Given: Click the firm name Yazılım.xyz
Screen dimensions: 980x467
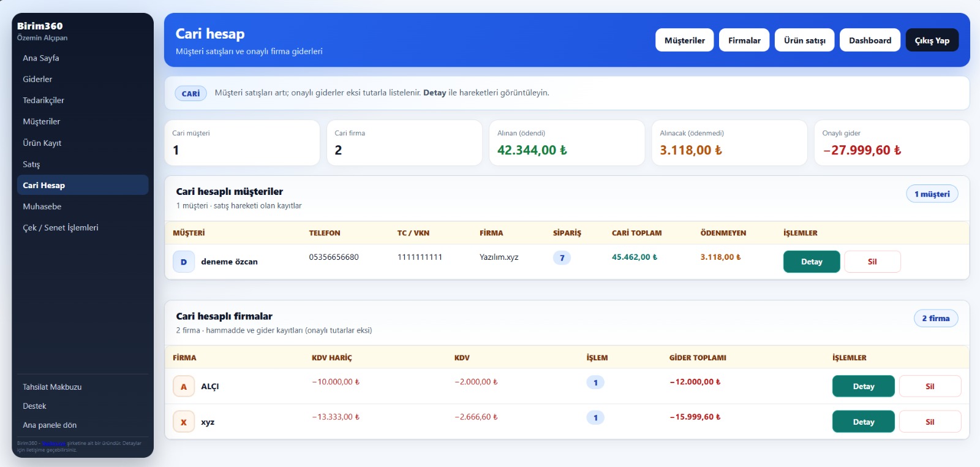Looking at the screenshot, I should click(x=499, y=257).
